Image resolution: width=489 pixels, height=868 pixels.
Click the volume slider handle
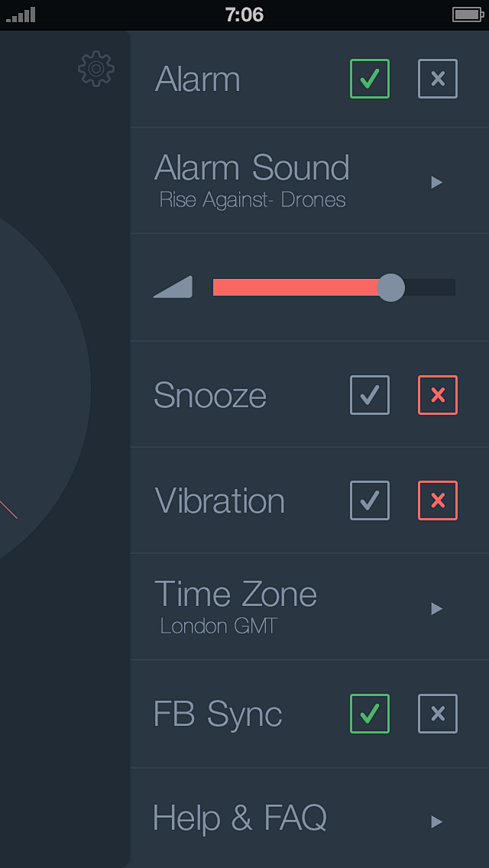pos(391,287)
